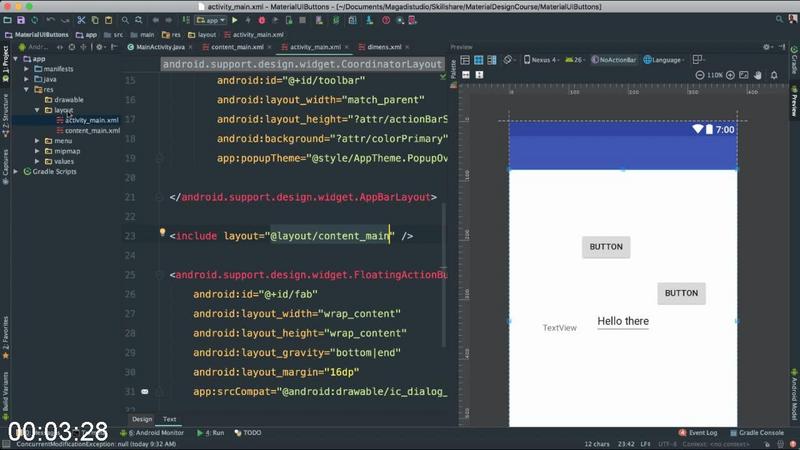Expand the menu folder
800x450 pixels.
coord(37,141)
